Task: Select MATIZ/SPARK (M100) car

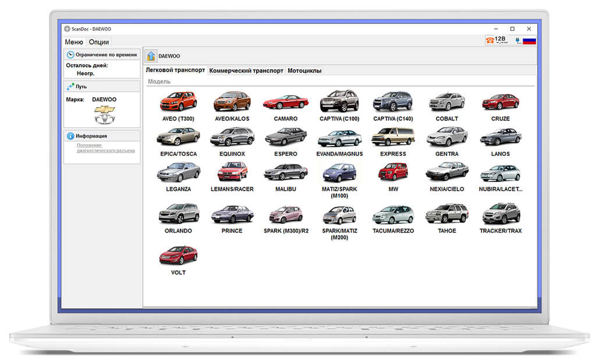Action: tap(339, 180)
